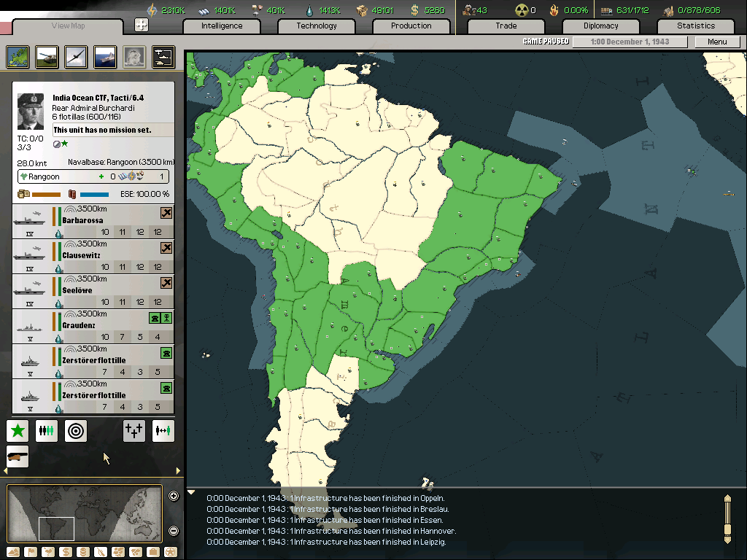This screenshot has height=560, width=747.
Task: Select the reorganize icon with black-green figures
Action: click(x=46, y=431)
